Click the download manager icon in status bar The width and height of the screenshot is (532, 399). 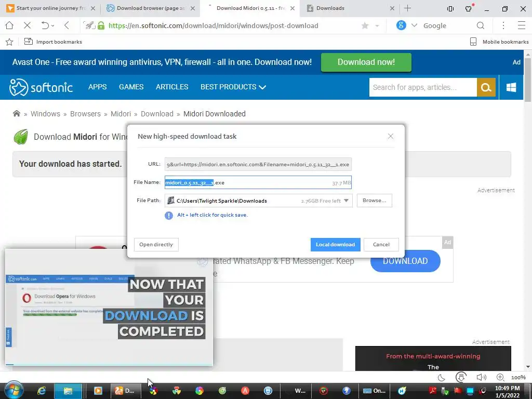(461, 377)
